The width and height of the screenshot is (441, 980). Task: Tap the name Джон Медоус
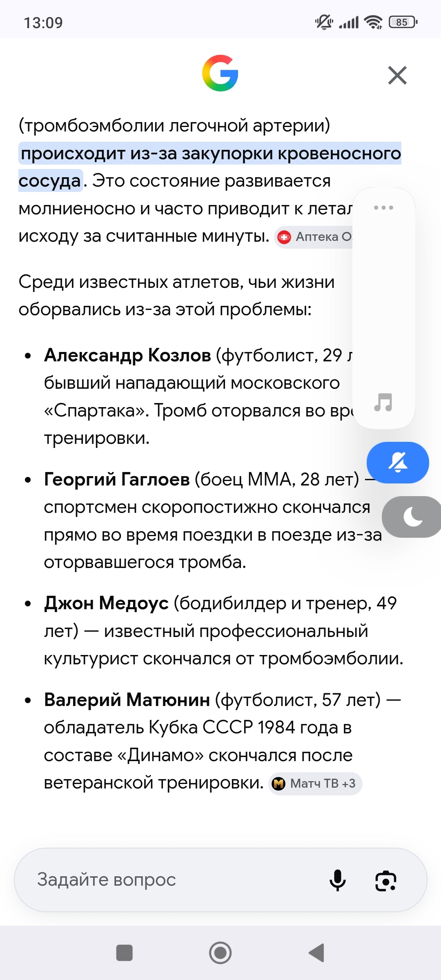coord(106,603)
